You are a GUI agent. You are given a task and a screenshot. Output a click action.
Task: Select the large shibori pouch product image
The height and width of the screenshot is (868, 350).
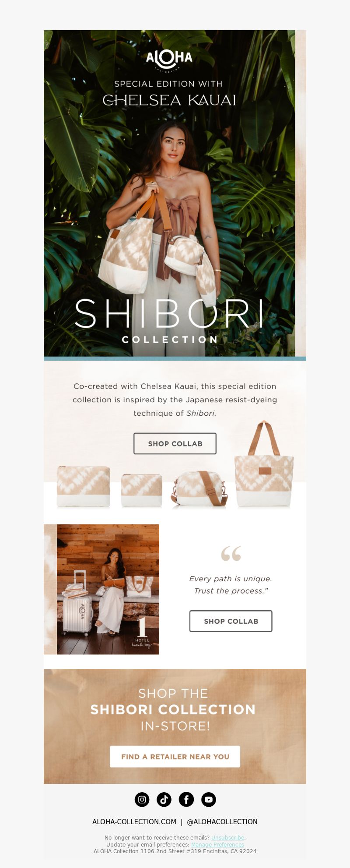83,487
